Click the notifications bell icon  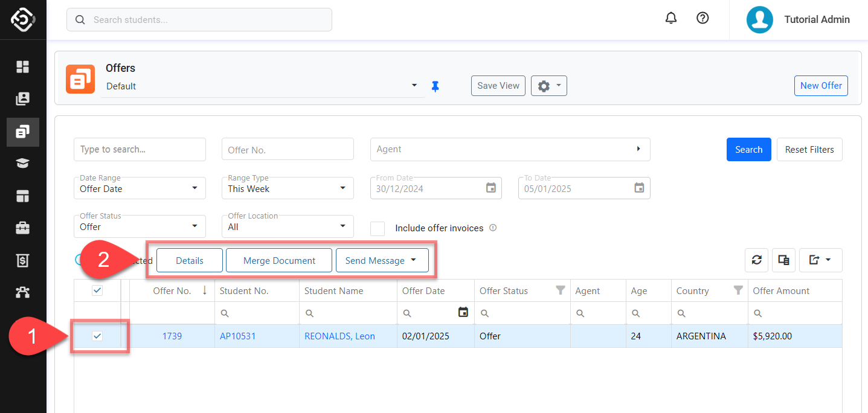pos(671,18)
